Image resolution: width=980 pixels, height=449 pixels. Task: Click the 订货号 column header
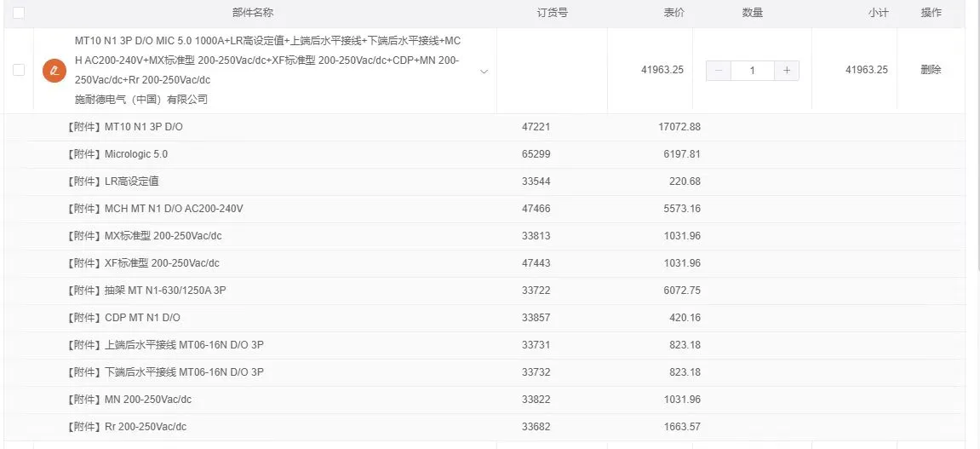point(553,13)
